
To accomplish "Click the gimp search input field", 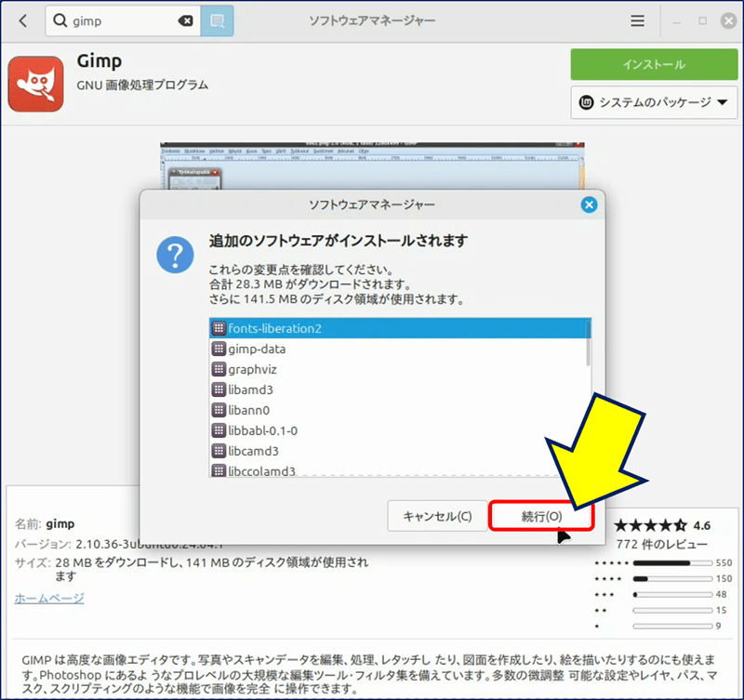I will (125, 20).
